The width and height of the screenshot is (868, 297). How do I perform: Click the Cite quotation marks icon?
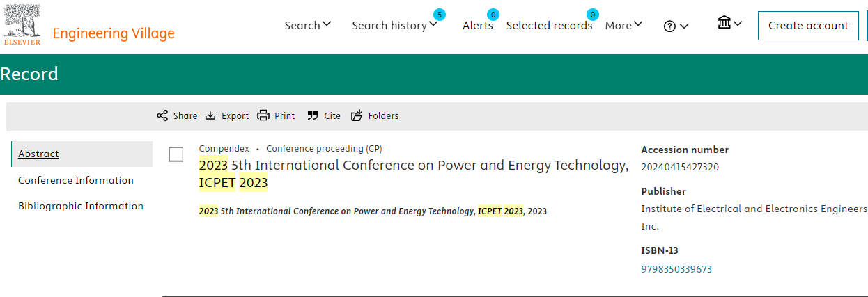point(313,115)
